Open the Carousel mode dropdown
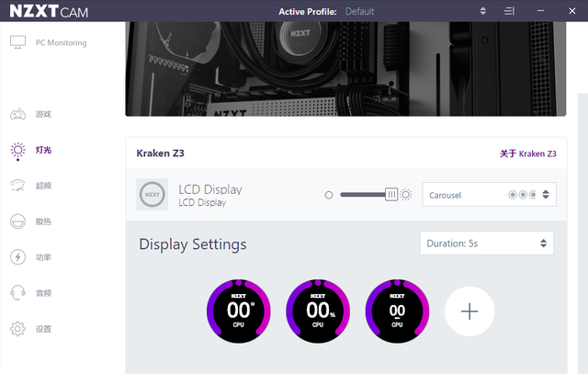The image size is (588, 374). pyautogui.click(x=489, y=194)
